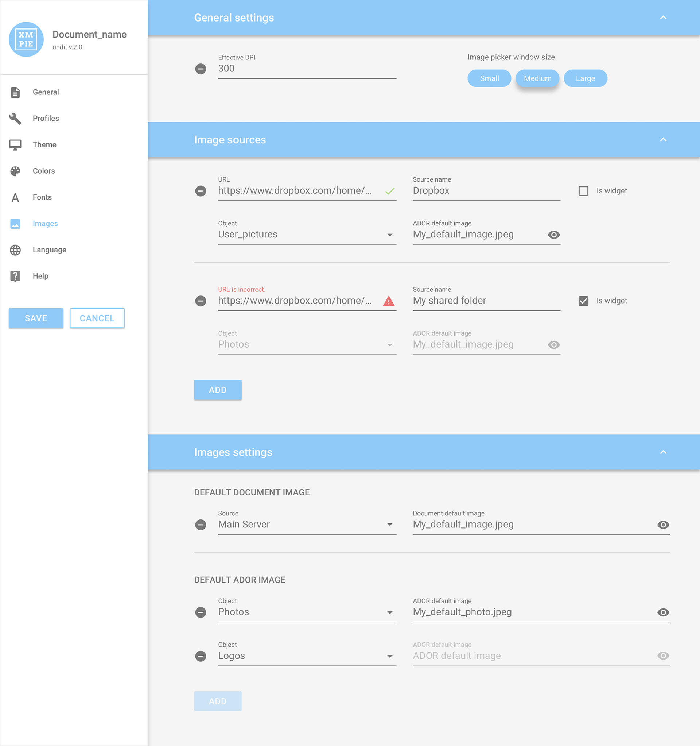Edit the Document default image field
The height and width of the screenshot is (746, 700).
click(x=541, y=525)
